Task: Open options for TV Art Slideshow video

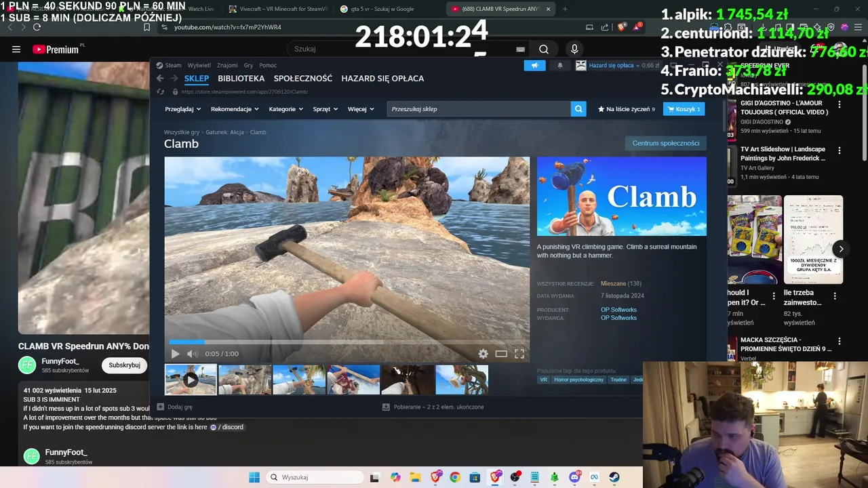Action: (840, 150)
